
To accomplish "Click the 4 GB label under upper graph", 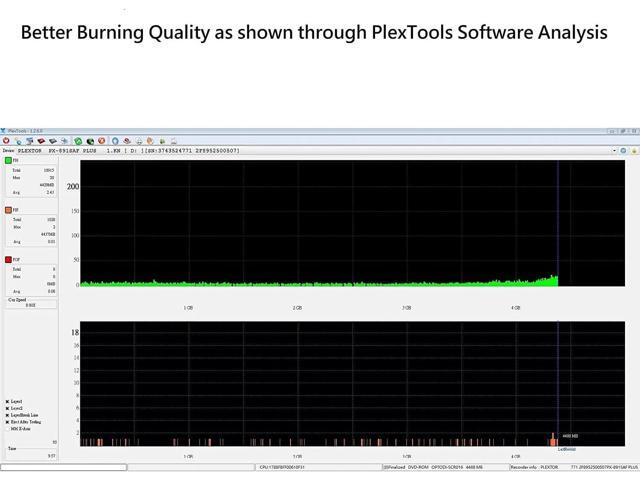I will point(516,308).
